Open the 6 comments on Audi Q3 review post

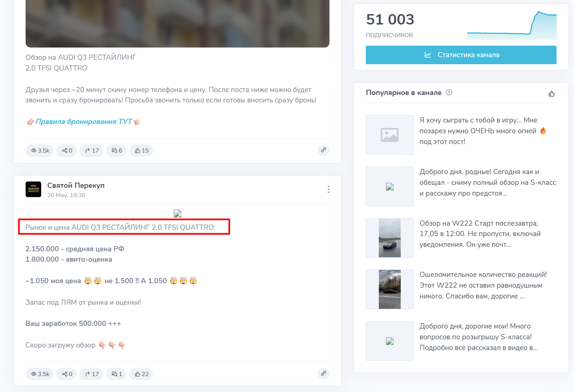pos(117,150)
